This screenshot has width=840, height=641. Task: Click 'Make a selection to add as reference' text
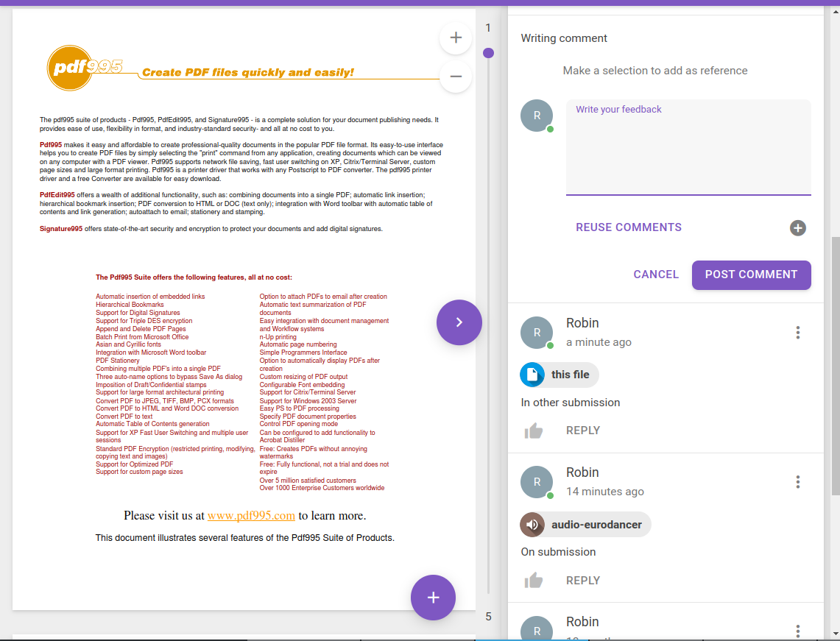click(654, 71)
